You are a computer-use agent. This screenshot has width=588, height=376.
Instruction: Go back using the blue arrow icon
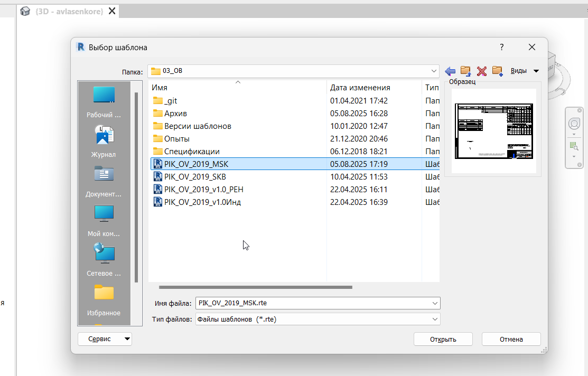(x=450, y=71)
